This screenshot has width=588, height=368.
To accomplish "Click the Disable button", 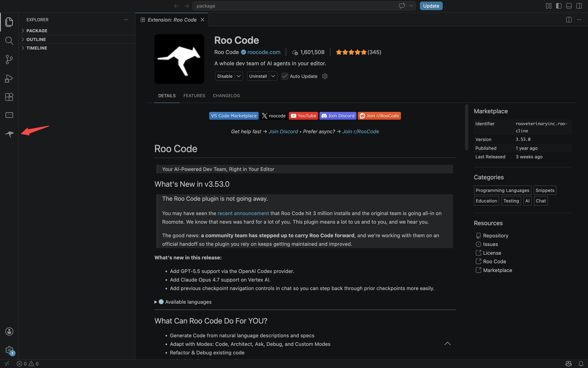I will point(225,76).
